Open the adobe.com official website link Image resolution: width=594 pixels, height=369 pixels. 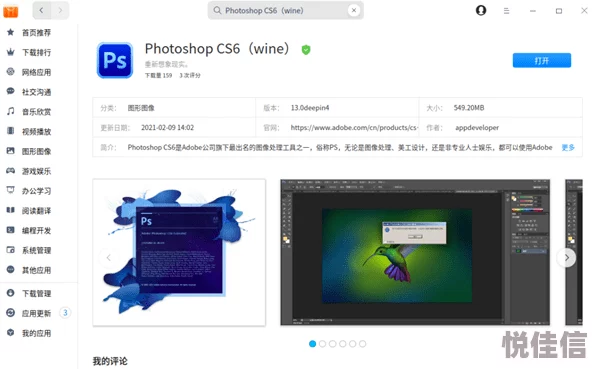pyautogui.click(x=354, y=128)
